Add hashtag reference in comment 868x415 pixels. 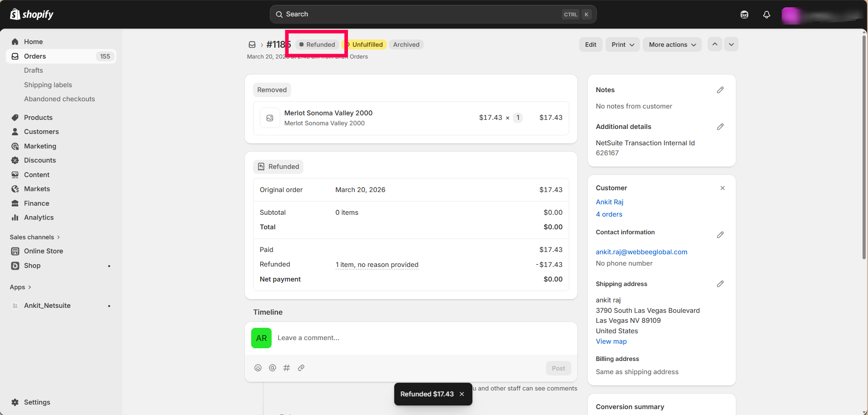(x=287, y=368)
